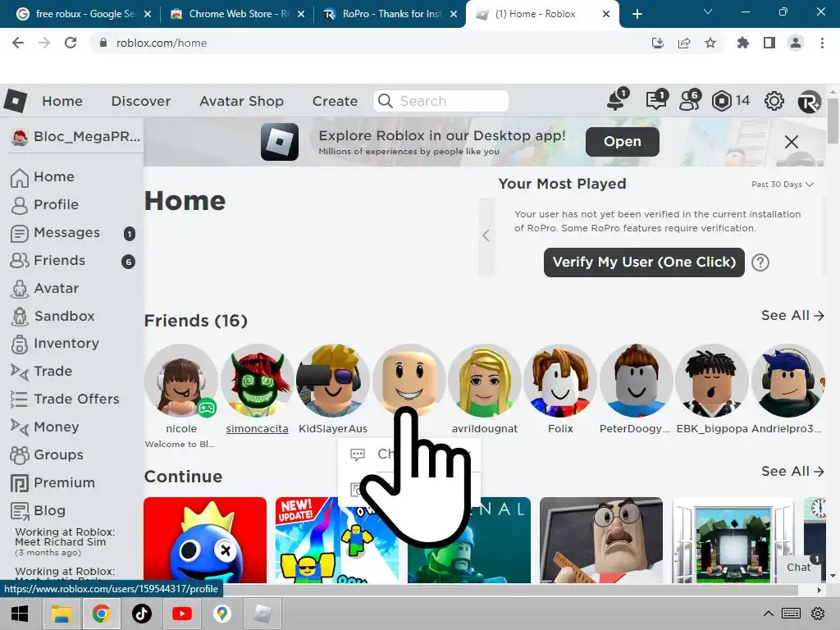The image size is (840, 630).
Task: Click Discover in the top navigation
Action: 141,101
